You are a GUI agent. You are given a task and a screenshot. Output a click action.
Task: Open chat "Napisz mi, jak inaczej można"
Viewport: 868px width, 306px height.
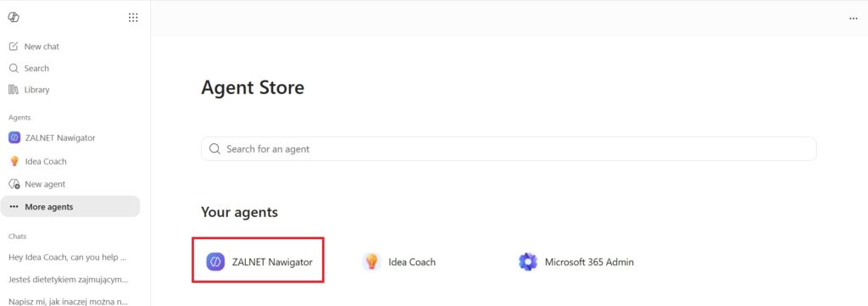(68, 302)
